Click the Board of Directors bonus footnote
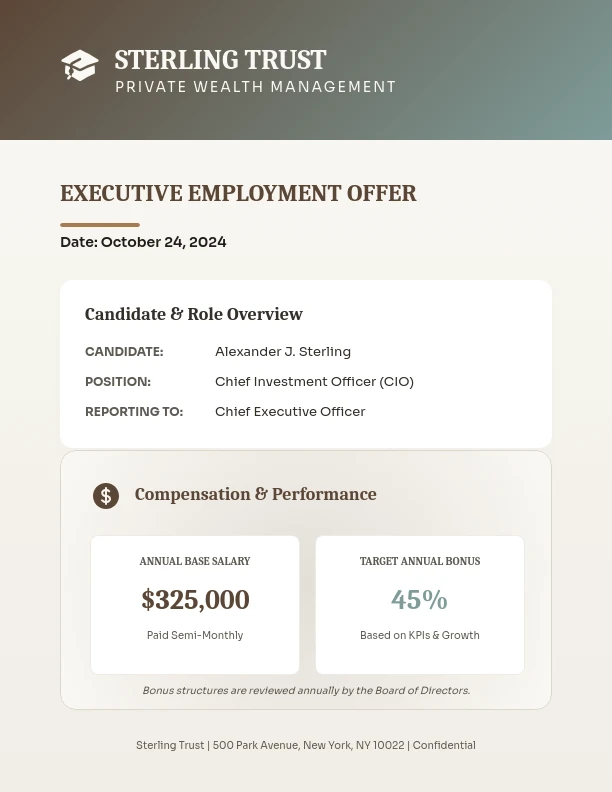Image resolution: width=612 pixels, height=792 pixels. (306, 690)
